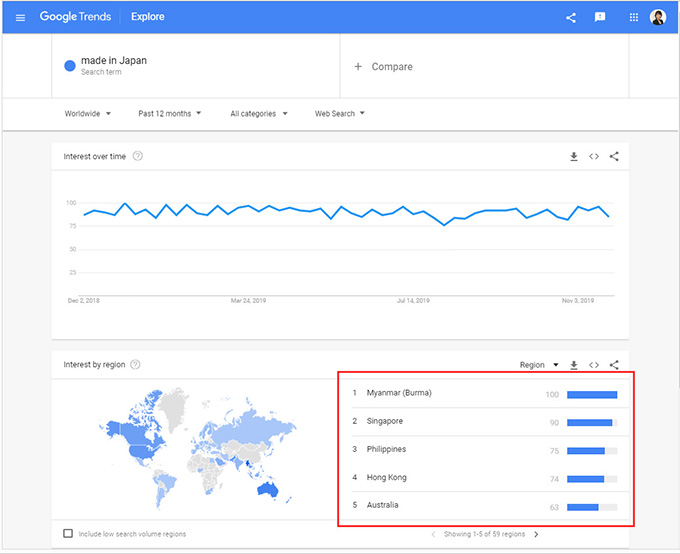680x554 pixels.
Task: Go to next page of regions
Action: [536, 534]
